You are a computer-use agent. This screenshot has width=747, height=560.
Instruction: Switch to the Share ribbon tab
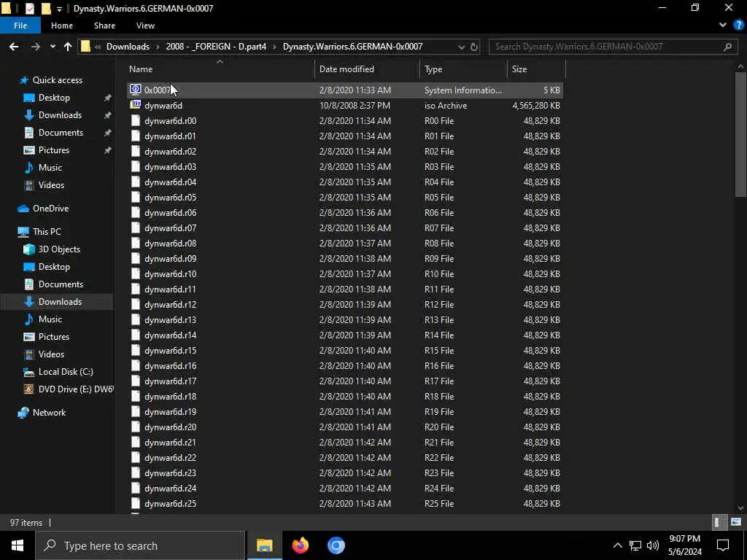tap(104, 26)
